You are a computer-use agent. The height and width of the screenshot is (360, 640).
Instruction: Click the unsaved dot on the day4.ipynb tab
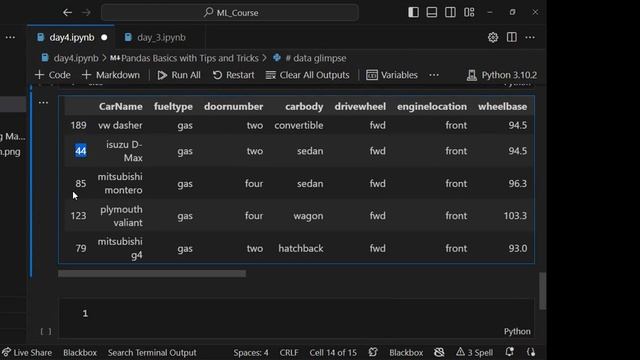(104, 38)
